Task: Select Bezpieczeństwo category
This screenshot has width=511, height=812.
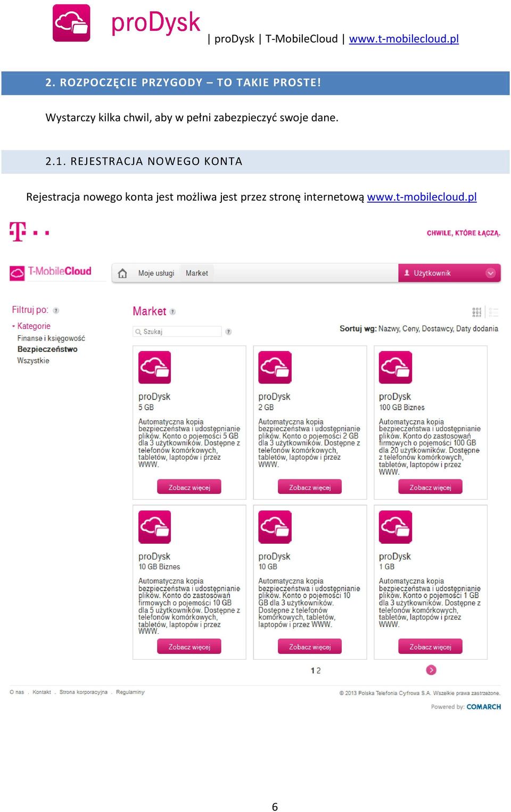Action: (x=47, y=350)
